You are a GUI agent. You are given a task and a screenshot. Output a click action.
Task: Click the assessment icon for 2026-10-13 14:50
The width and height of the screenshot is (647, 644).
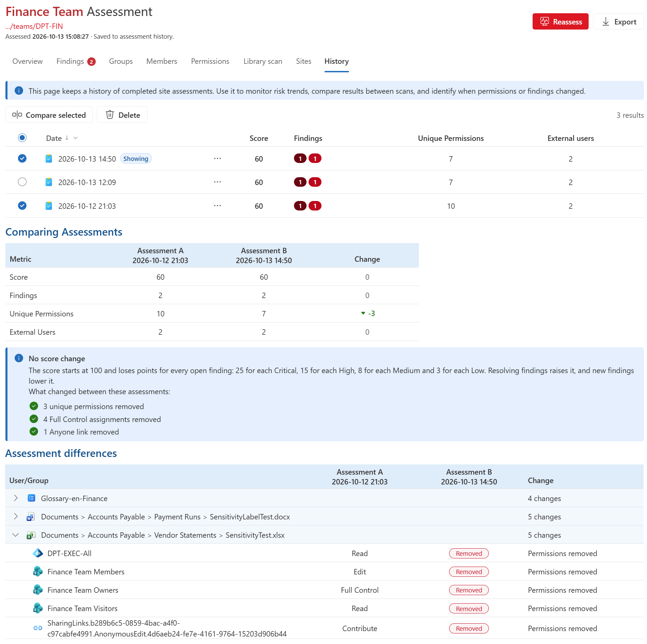(x=49, y=159)
